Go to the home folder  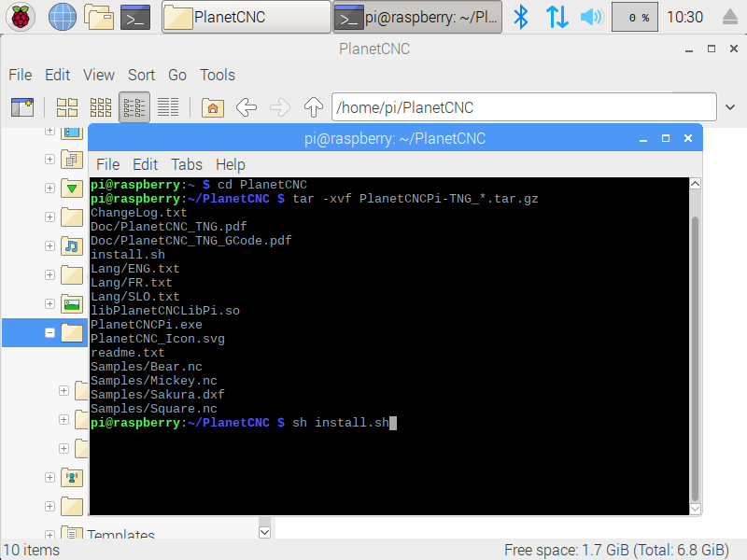coord(213,107)
